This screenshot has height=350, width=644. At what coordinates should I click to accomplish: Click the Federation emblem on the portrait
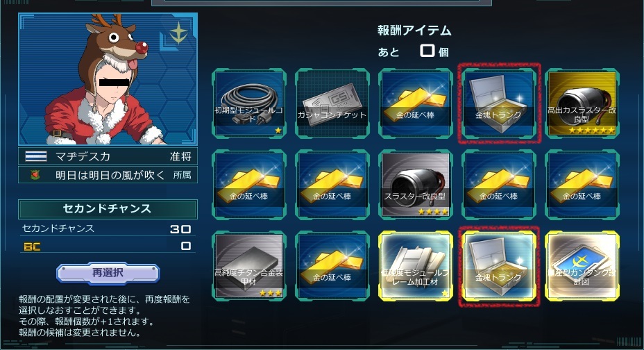pos(178,33)
